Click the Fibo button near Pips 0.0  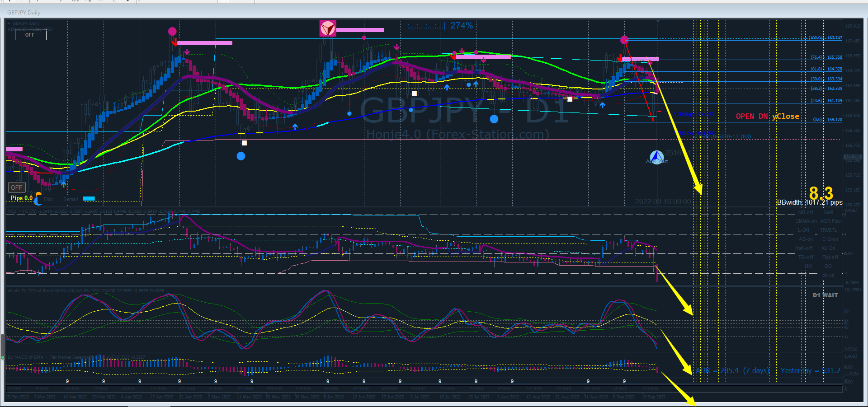[x=48, y=199]
